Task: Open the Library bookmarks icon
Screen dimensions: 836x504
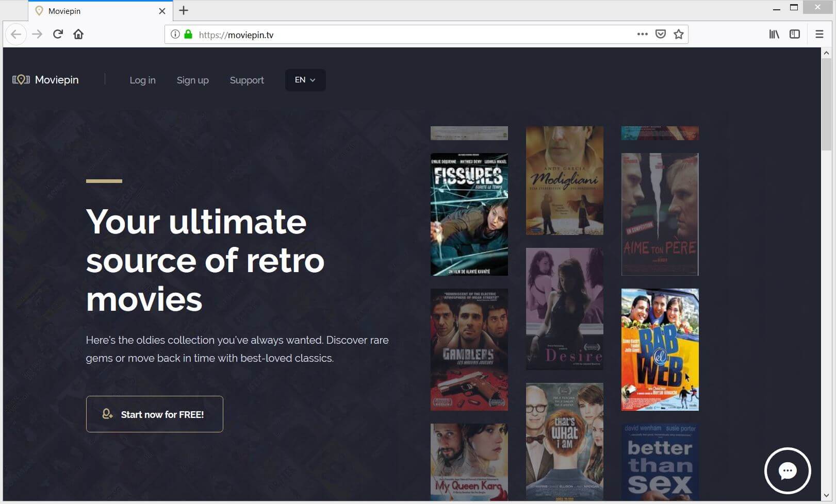Action: coord(774,35)
